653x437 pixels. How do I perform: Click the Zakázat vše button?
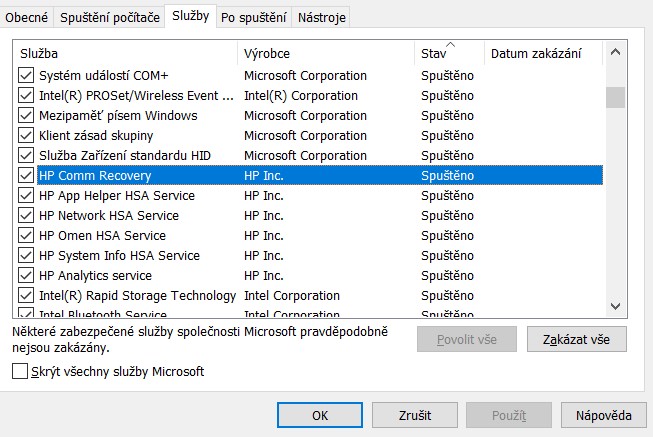point(576,340)
